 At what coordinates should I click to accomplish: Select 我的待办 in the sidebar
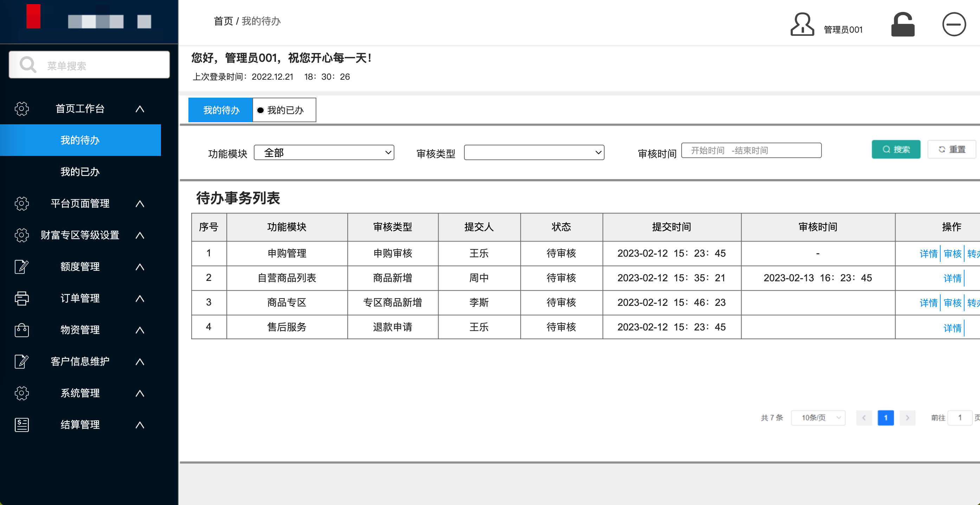(80, 140)
